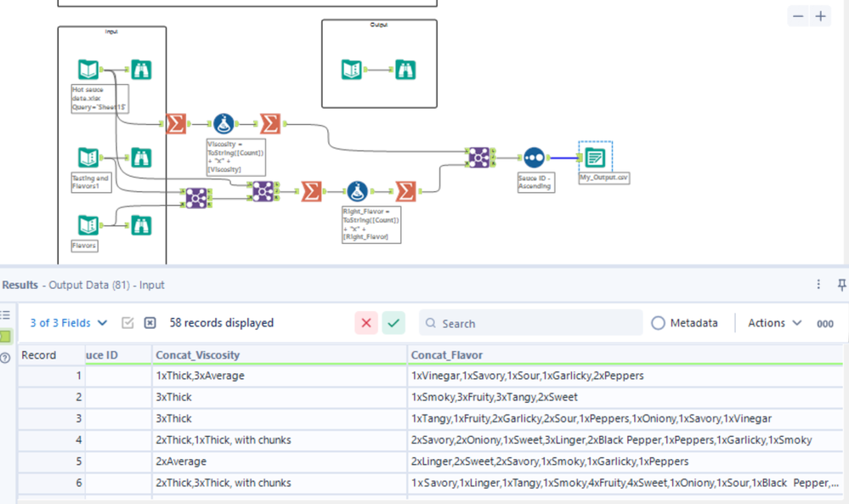Screen dimensions: 849x504
Task: Select browse tool in Output container
Action: (x=405, y=70)
